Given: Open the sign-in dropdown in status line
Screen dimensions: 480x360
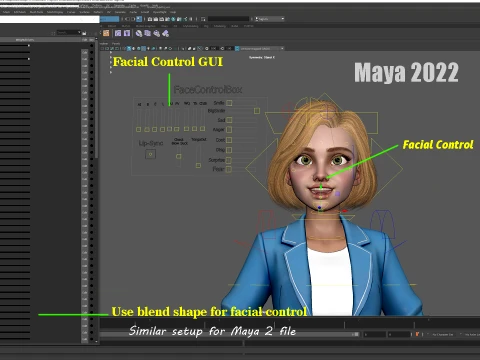Looking at the screenshot, I should pyautogui.click(x=270, y=19).
